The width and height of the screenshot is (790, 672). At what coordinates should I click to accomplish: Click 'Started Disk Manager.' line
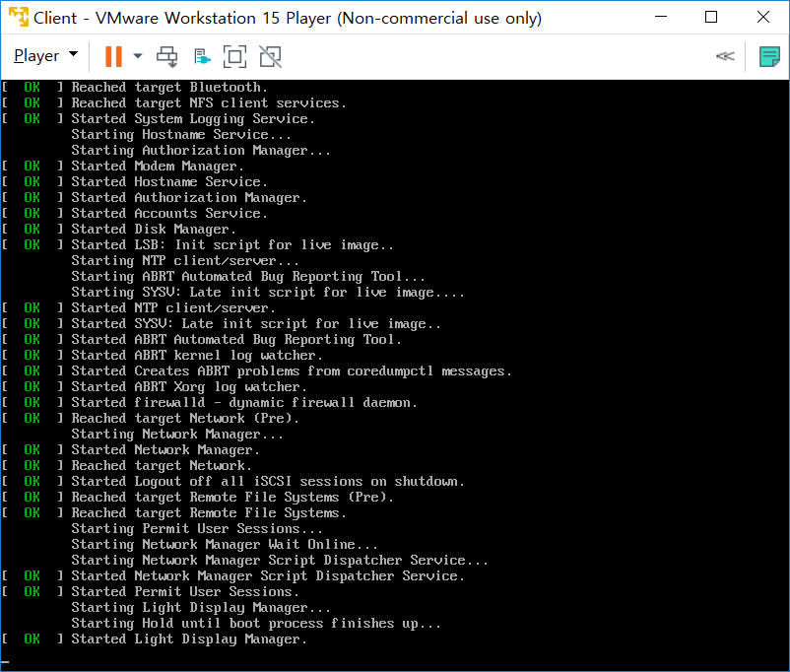[154, 230]
